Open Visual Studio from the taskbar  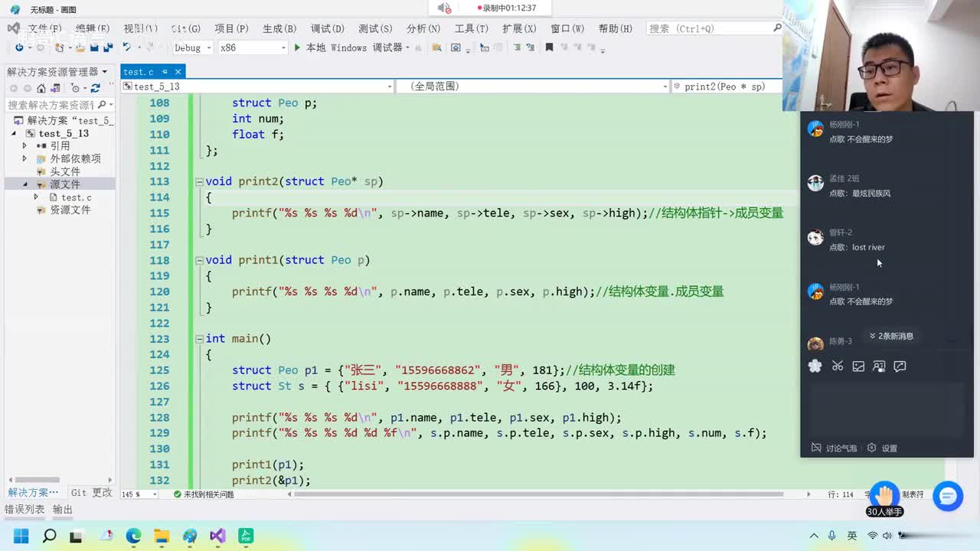(217, 536)
